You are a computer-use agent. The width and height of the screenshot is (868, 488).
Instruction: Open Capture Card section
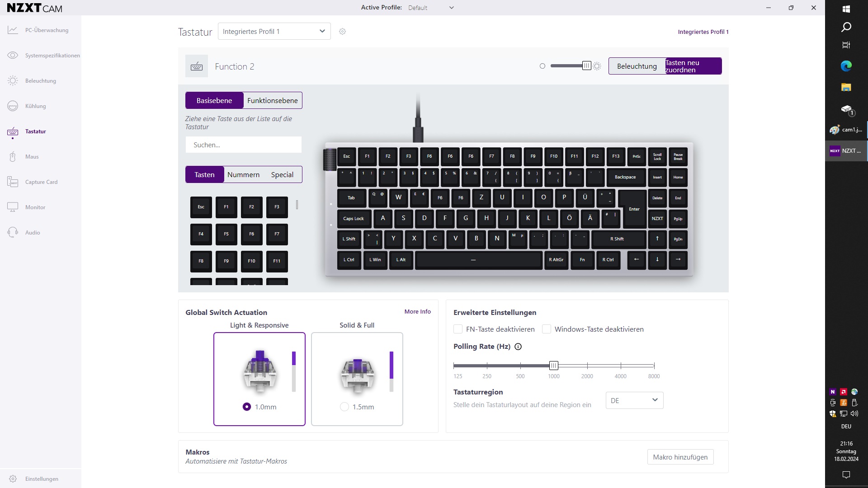click(41, 182)
